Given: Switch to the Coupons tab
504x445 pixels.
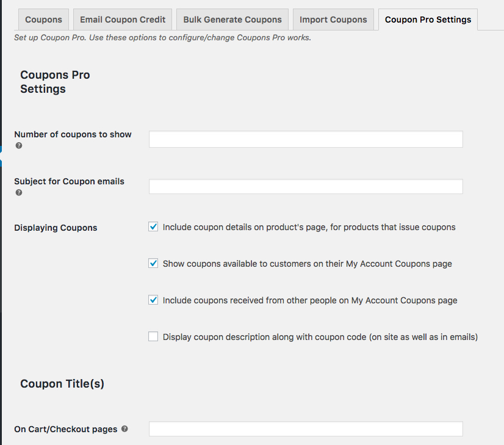Looking at the screenshot, I should tap(43, 20).
